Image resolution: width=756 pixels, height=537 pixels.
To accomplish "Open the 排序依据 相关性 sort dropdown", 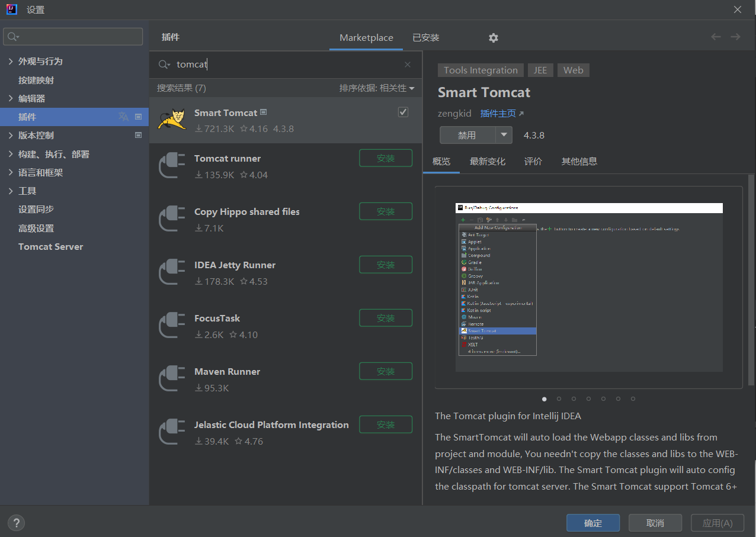I will pyautogui.click(x=377, y=88).
